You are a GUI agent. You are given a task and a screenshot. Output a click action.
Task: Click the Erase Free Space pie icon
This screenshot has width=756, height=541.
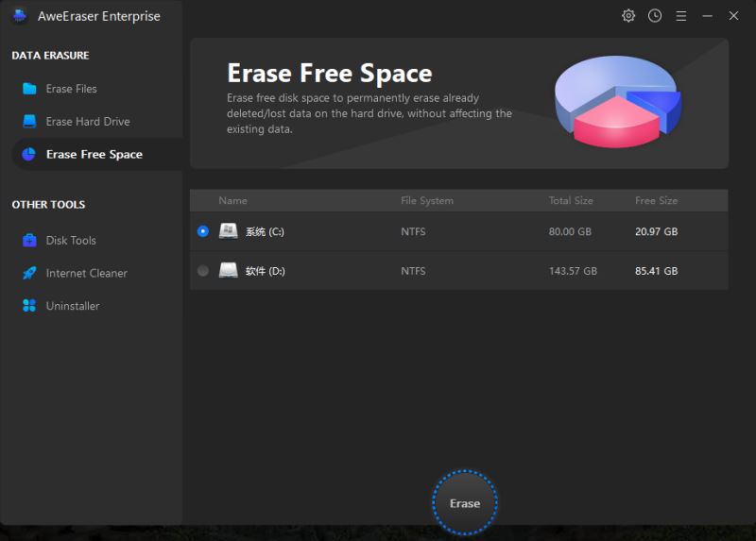[x=29, y=154]
